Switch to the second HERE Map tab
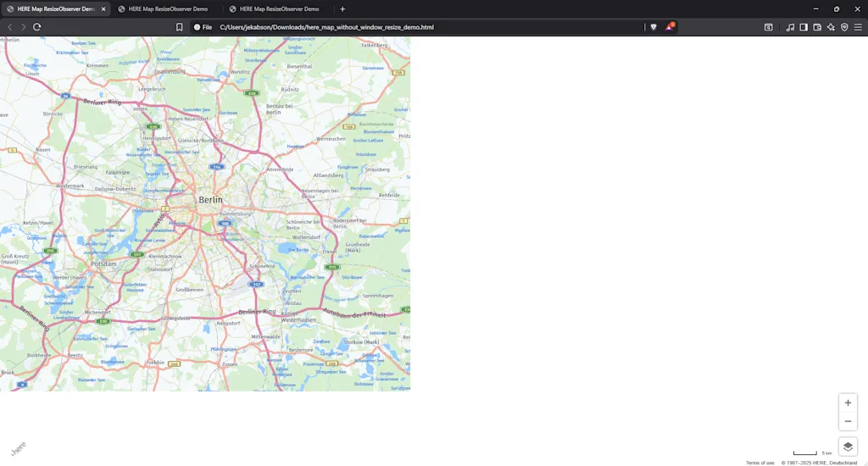Screen dimensions: 868x466 click(167, 8)
